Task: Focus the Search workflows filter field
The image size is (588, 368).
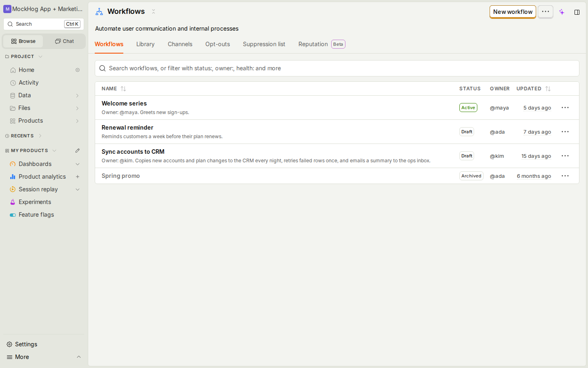Action: 337,68
